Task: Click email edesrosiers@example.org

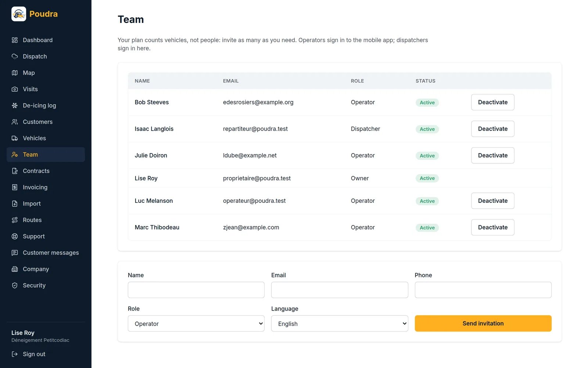Action: (258, 102)
